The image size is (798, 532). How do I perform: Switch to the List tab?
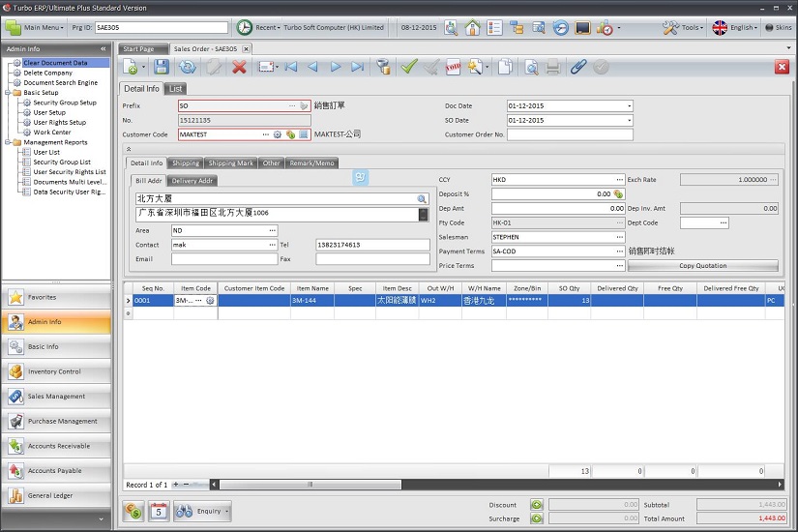pos(176,89)
